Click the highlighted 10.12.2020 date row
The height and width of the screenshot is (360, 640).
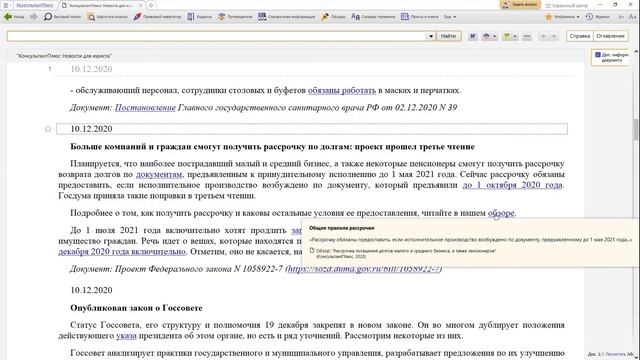pos(312,129)
